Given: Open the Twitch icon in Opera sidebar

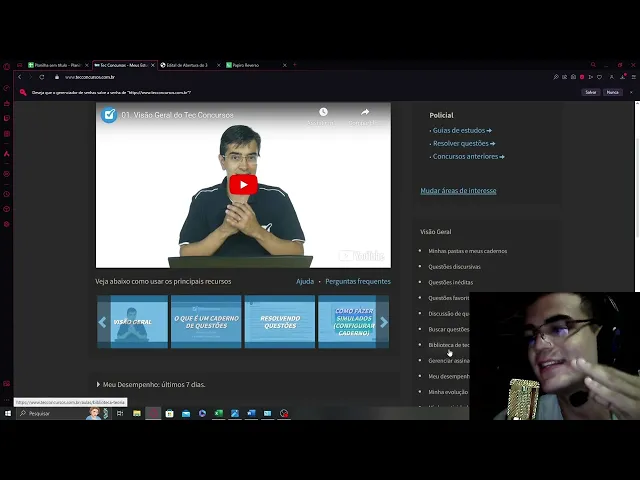Looking at the screenshot, I should (x=7, y=118).
